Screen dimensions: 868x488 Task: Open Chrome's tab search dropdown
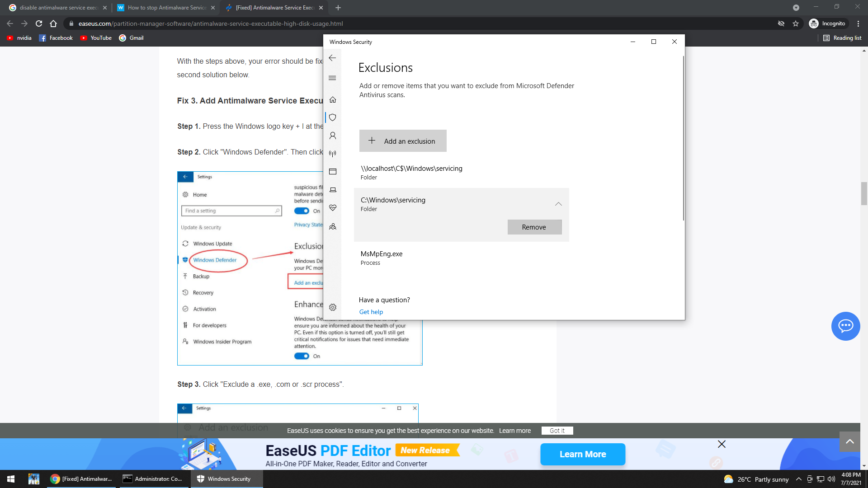coord(796,8)
